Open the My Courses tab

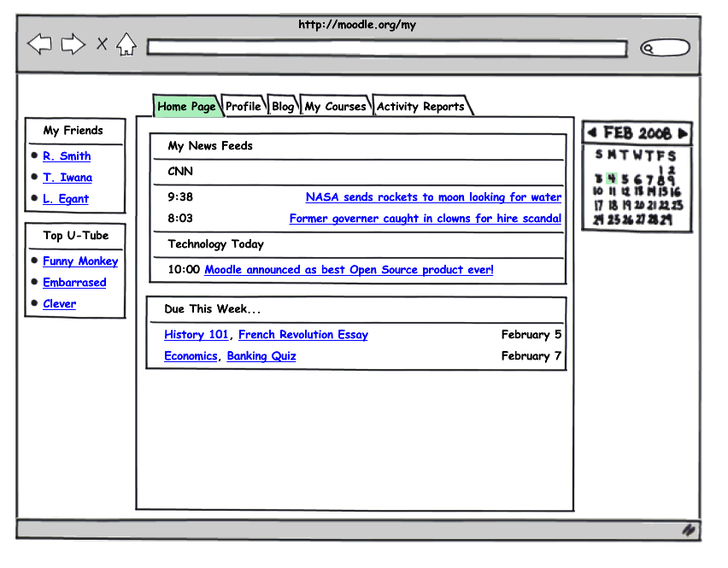(x=335, y=106)
